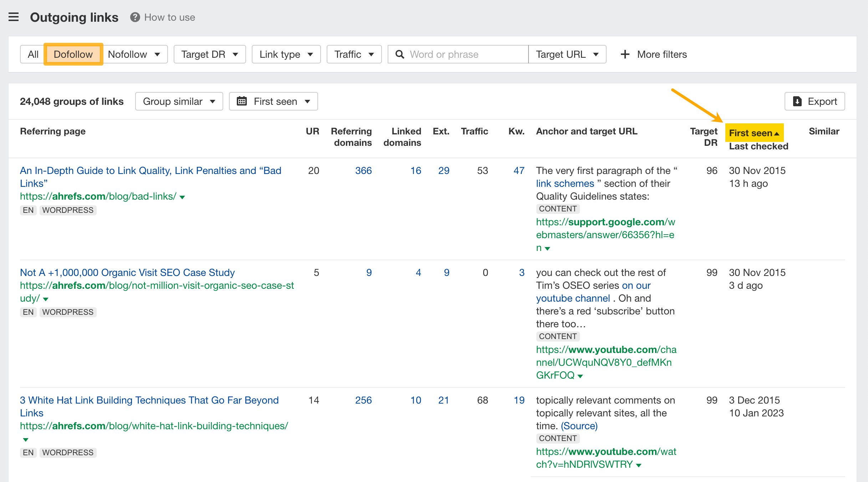The image size is (868, 482).
Task: Click the calendar icon next to First seen
Action: pos(242,102)
